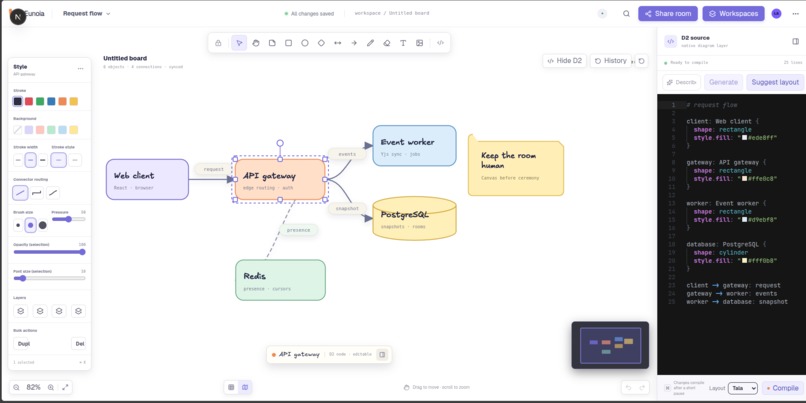Select the Arrow tool

pos(354,43)
